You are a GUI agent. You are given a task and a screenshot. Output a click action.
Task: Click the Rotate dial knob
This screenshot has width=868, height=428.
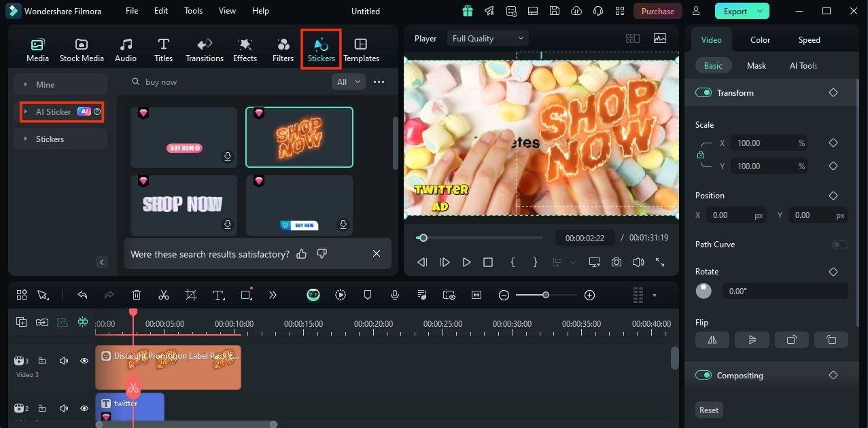click(x=704, y=291)
